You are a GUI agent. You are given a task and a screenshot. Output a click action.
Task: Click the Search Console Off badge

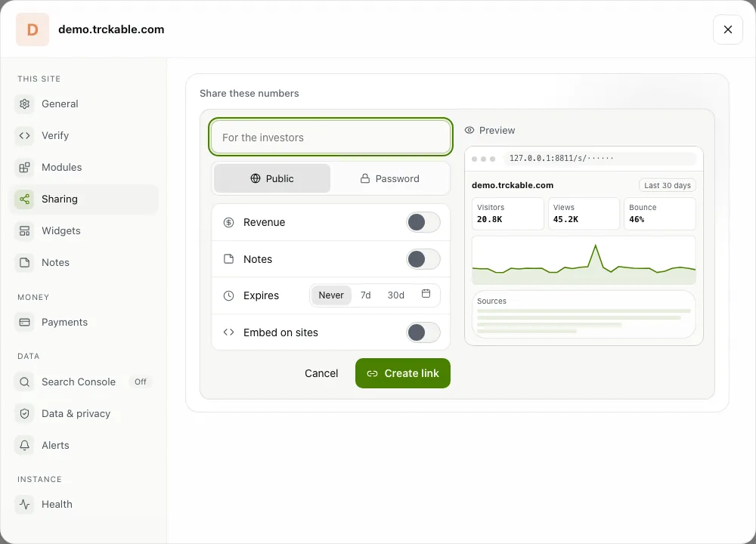coord(141,382)
